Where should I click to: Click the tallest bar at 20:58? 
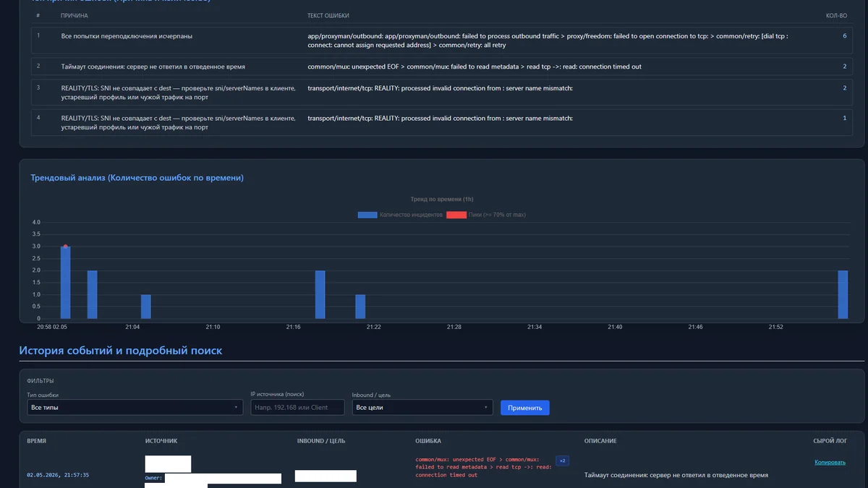tap(65, 283)
